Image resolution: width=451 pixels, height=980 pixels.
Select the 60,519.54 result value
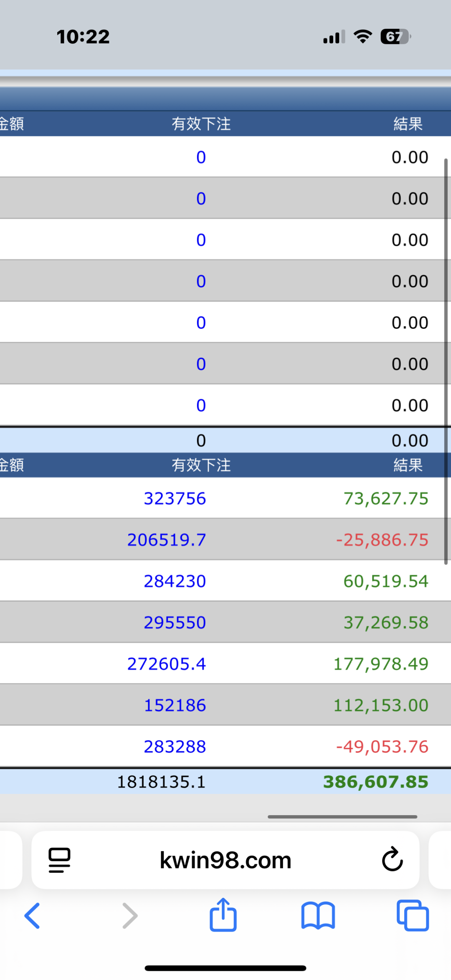click(x=386, y=581)
